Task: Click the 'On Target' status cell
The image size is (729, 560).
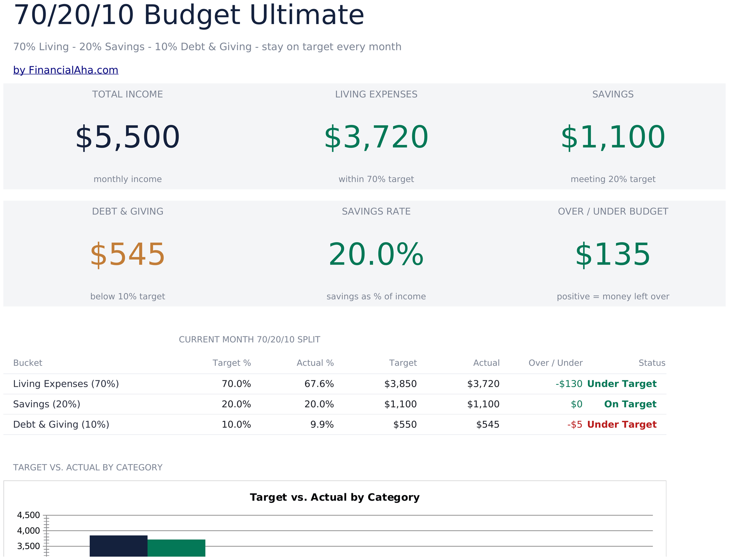Action: tap(630, 404)
